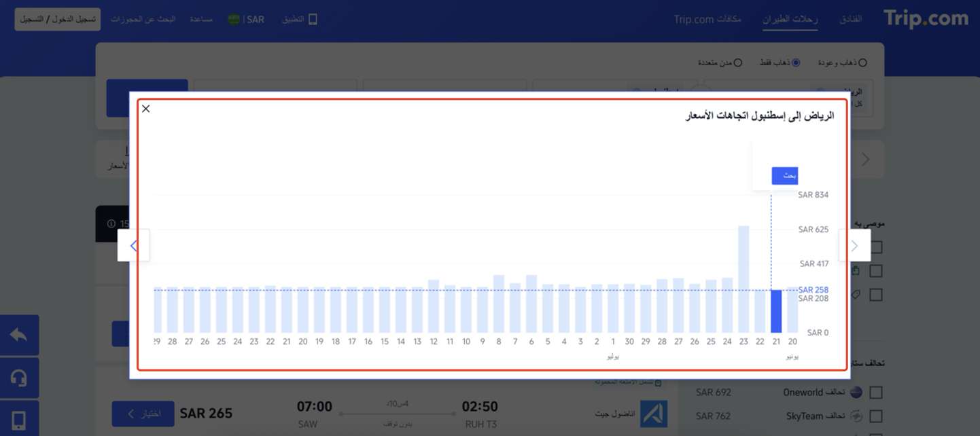
Task: Click اختيار select button for SAR 265 flight
Action: (x=143, y=414)
